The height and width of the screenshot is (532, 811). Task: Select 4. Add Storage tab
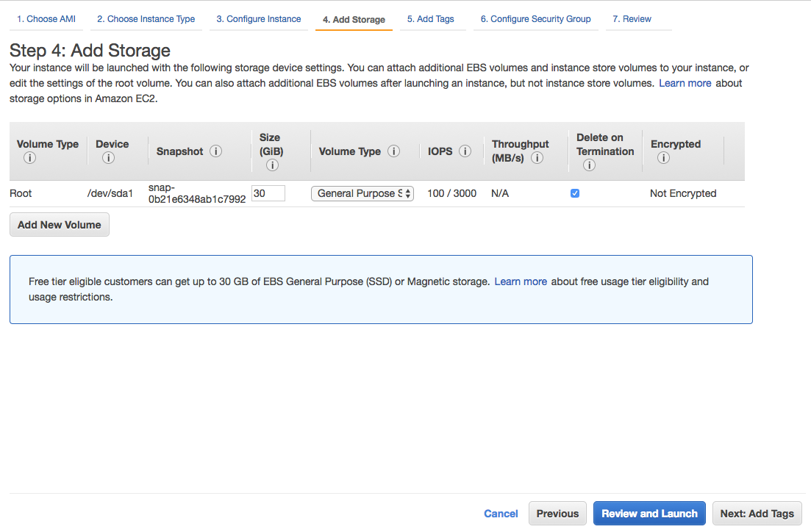tap(354, 20)
